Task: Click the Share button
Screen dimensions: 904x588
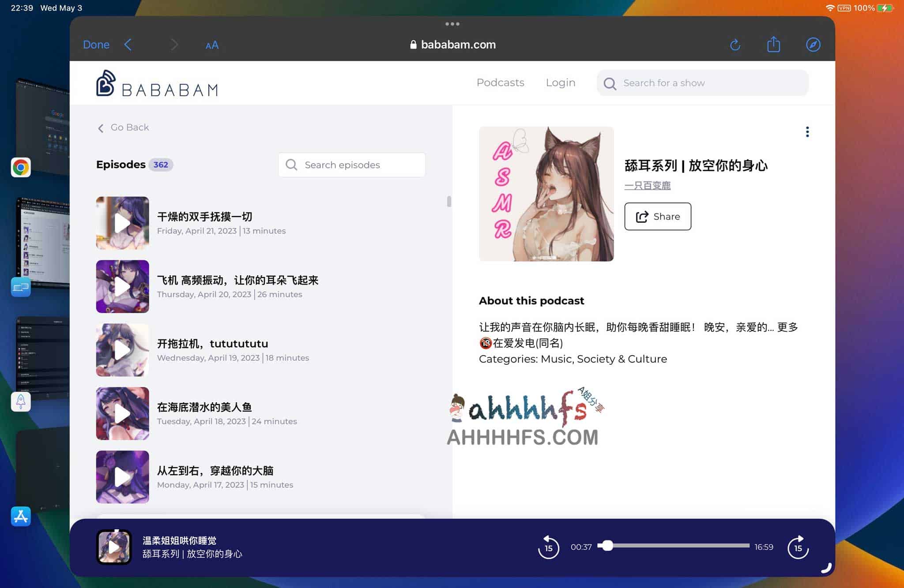Action: click(x=658, y=217)
